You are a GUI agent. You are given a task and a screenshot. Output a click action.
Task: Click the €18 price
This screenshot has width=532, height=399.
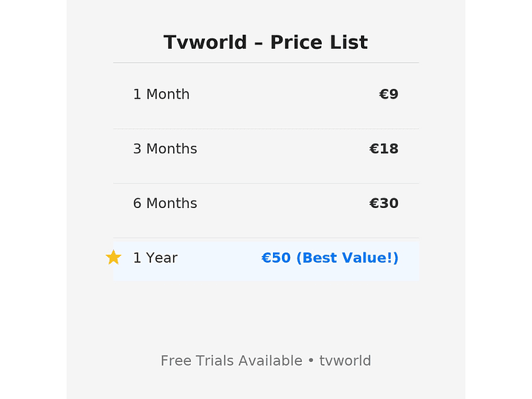pyautogui.click(x=383, y=149)
